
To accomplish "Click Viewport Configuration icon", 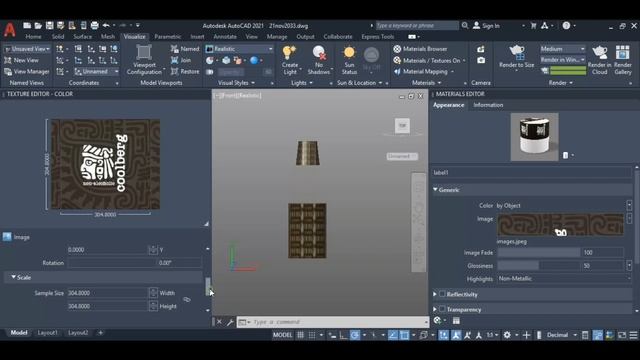I will pos(144,53).
